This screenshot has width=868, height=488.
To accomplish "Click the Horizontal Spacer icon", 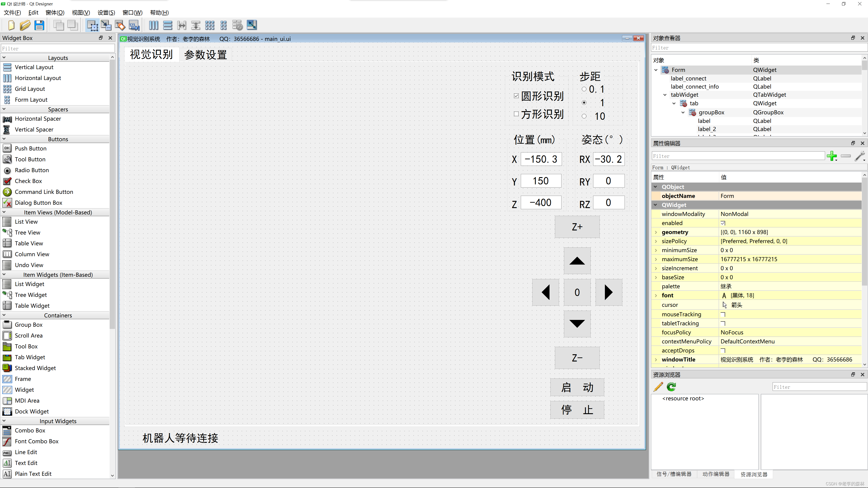I will pyautogui.click(x=7, y=119).
